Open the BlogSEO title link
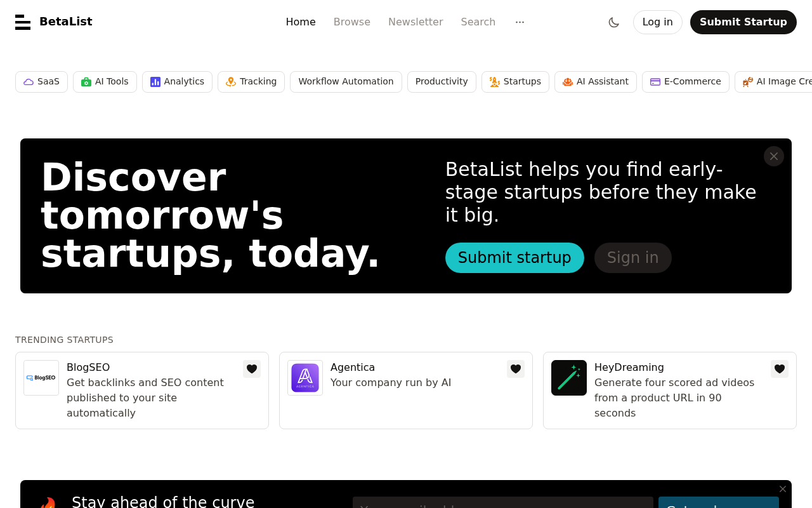Viewport: 812px width, 508px height. click(x=88, y=368)
